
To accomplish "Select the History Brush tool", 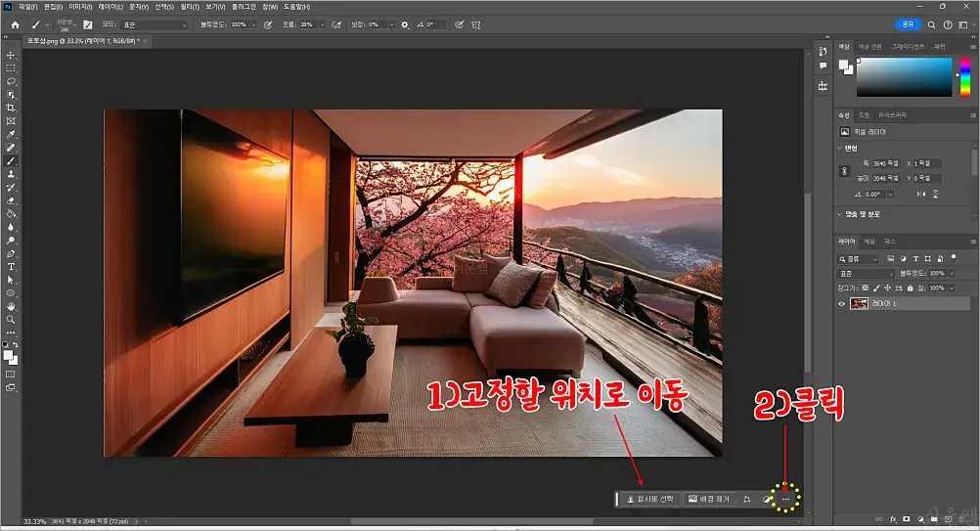I will pos(11,188).
